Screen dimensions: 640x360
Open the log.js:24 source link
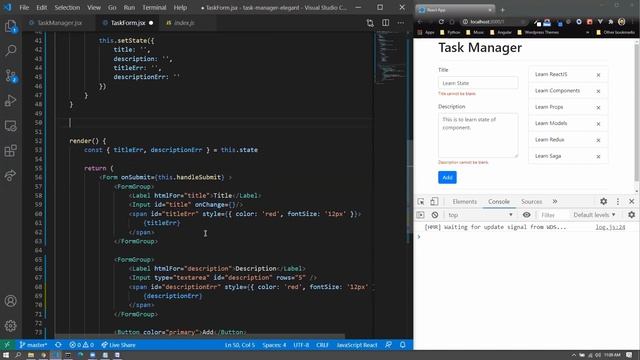[610, 227]
